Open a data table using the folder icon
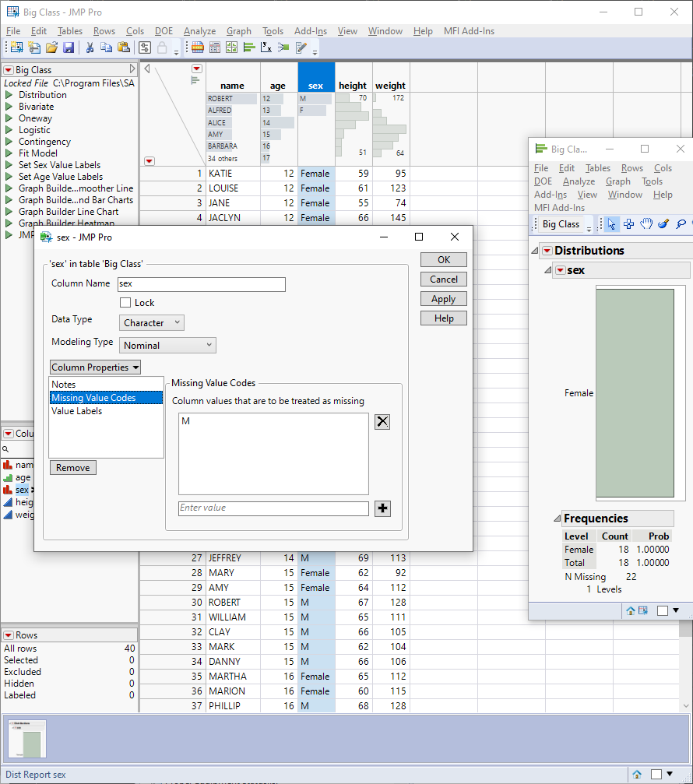 [x=52, y=47]
